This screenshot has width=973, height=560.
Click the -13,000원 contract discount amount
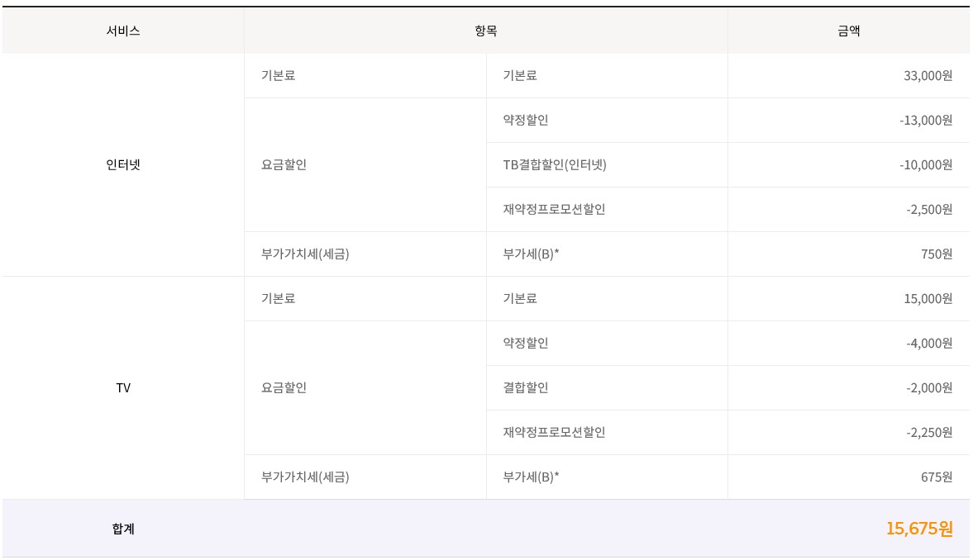[926, 120]
